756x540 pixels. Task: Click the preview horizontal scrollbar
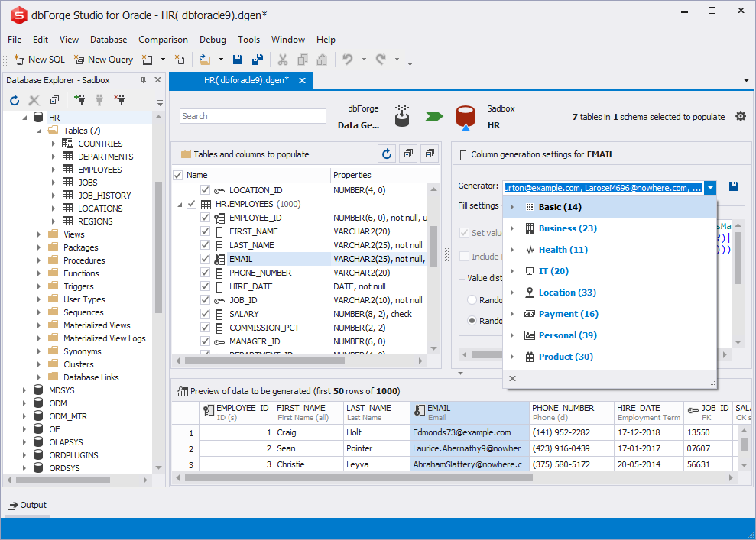click(x=359, y=478)
